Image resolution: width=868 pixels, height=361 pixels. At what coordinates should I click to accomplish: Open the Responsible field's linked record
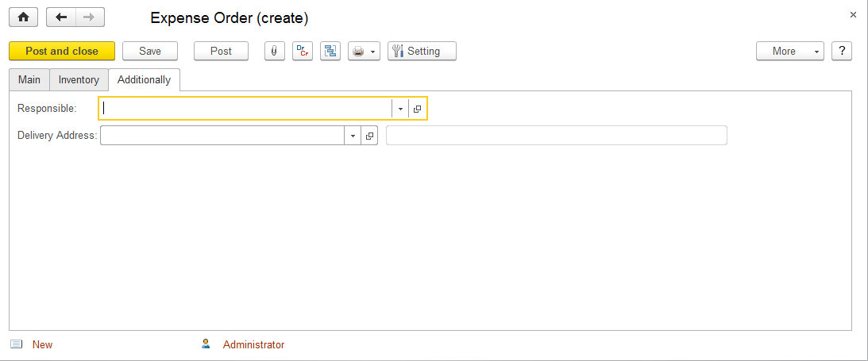[x=418, y=109]
